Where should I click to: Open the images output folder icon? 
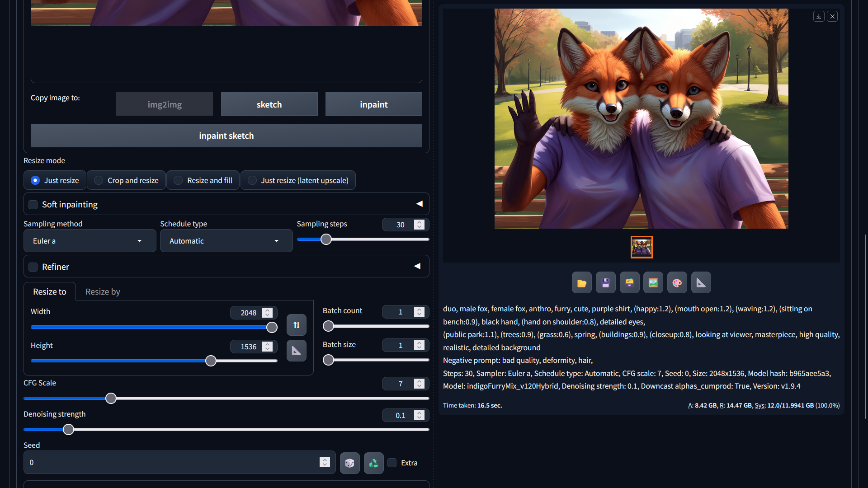tap(581, 283)
